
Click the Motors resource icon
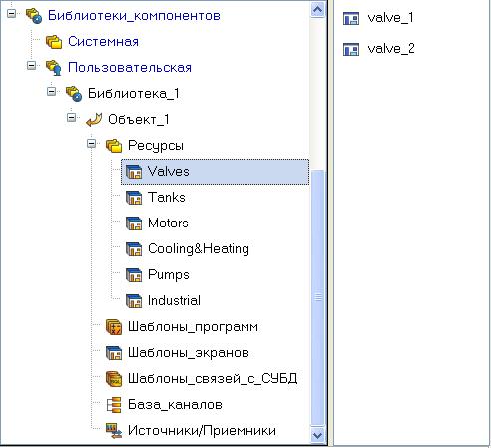coord(134,224)
